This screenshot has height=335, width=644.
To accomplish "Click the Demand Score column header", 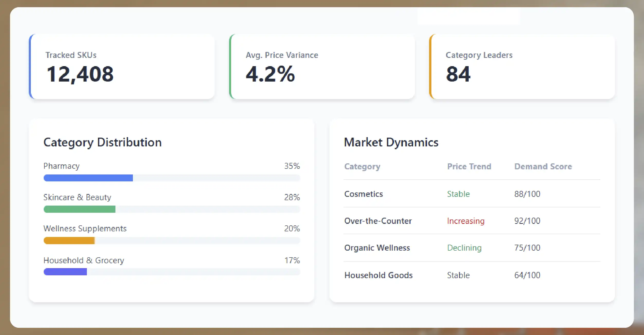I will pos(543,166).
